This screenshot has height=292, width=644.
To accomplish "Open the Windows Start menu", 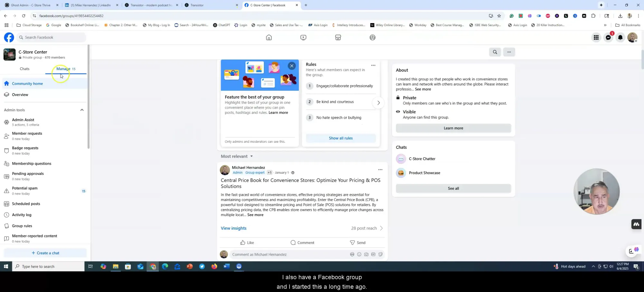I will [x=6, y=267].
